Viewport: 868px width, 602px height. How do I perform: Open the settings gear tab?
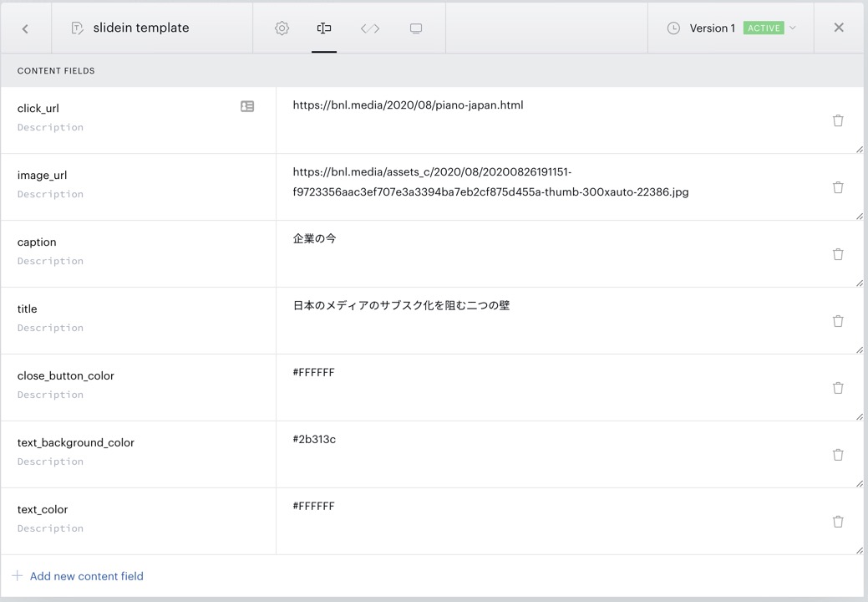point(282,28)
